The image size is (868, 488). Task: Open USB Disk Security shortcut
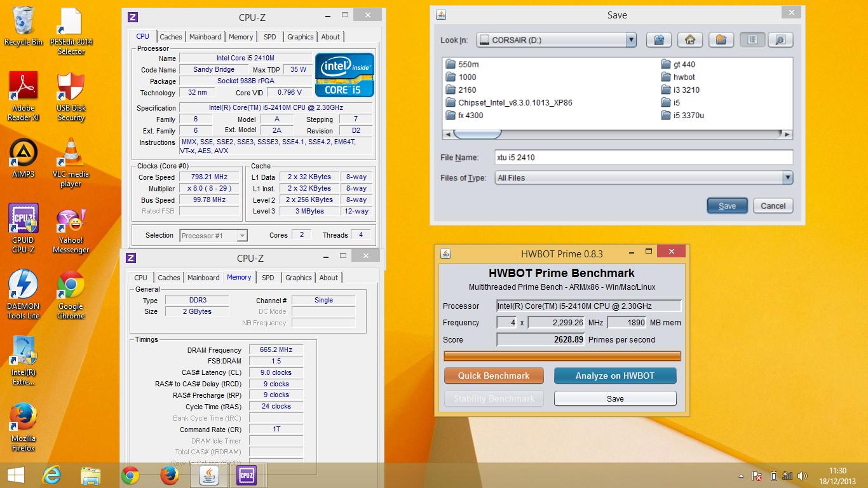[x=71, y=97]
